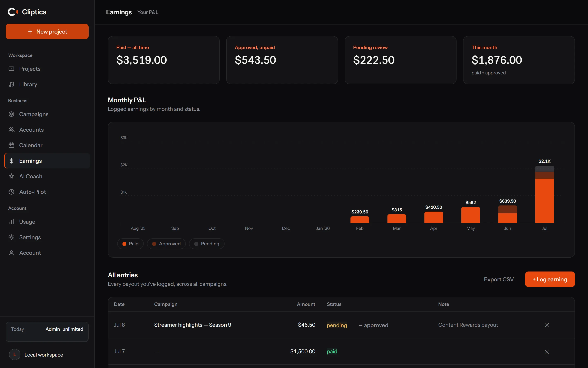
Task: Click the July bar's paid segment
Action: pos(545,201)
